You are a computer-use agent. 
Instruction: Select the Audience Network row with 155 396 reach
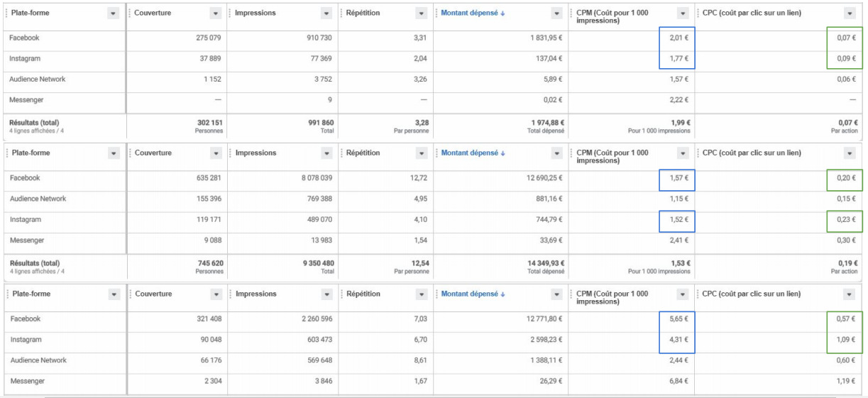point(38,199)
